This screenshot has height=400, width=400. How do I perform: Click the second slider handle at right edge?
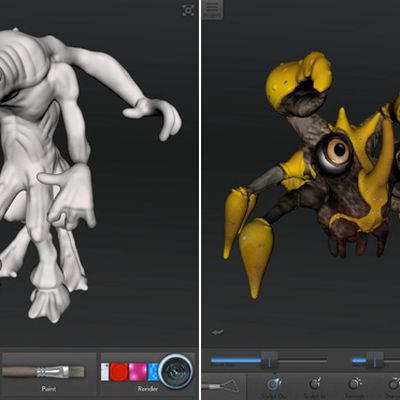[375, 360]
